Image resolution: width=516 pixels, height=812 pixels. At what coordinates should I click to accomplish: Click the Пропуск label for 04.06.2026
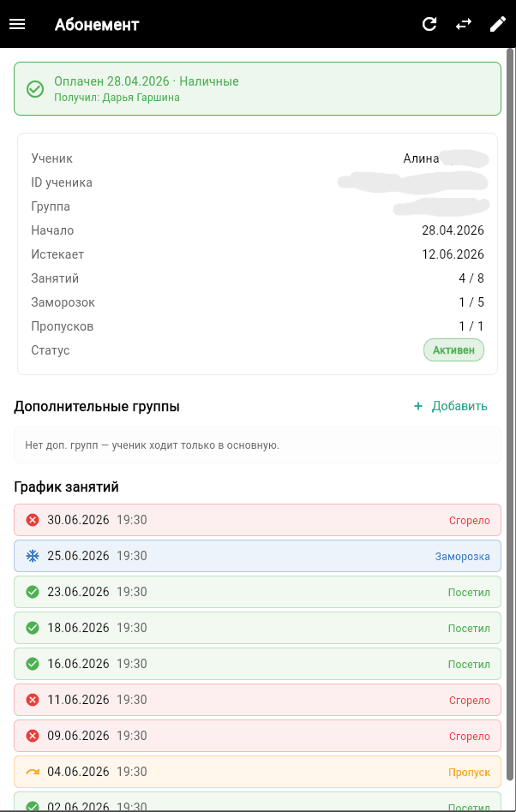pos(470,772)
